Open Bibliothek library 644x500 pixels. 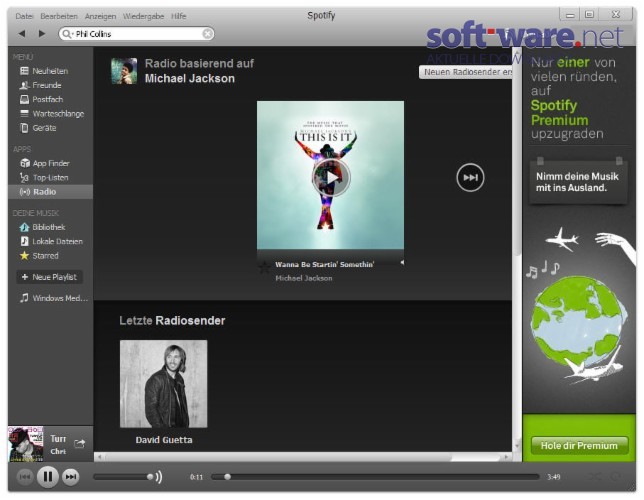(x=43, y=227)
